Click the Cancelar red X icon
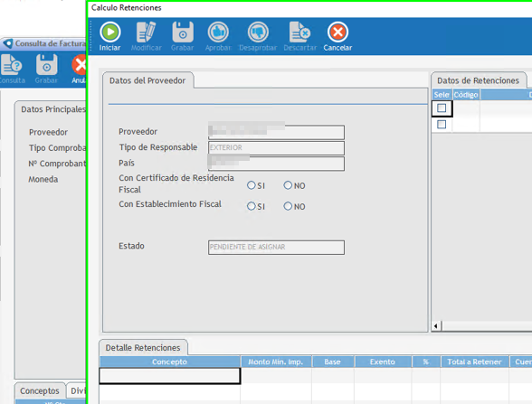Image resolution: width=532 pixels, height=404 pixels. pyautogui.click(x=337, y=33)
